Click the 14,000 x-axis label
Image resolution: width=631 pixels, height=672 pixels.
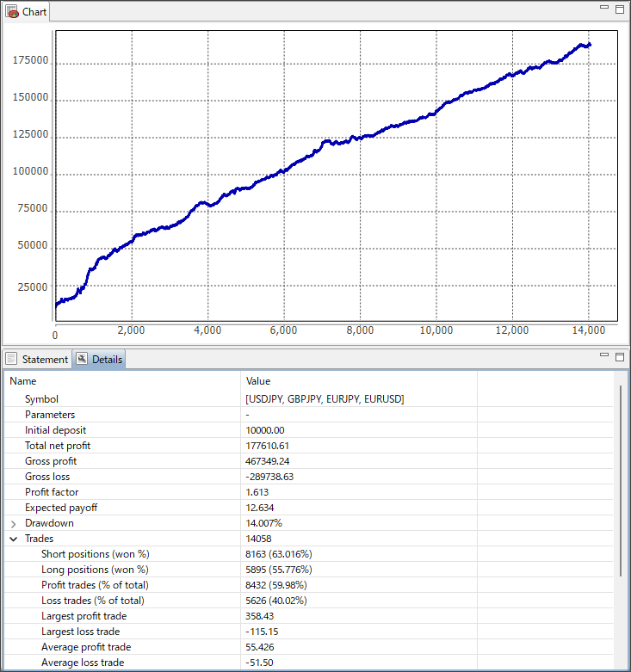pyautogui.click(x=589, y=330)
